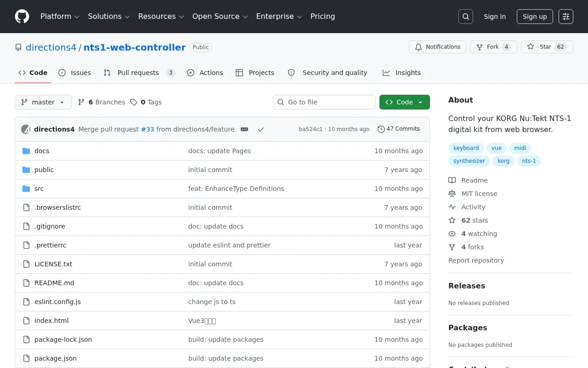Open the master branch selector dropdown

pos(43,102)
